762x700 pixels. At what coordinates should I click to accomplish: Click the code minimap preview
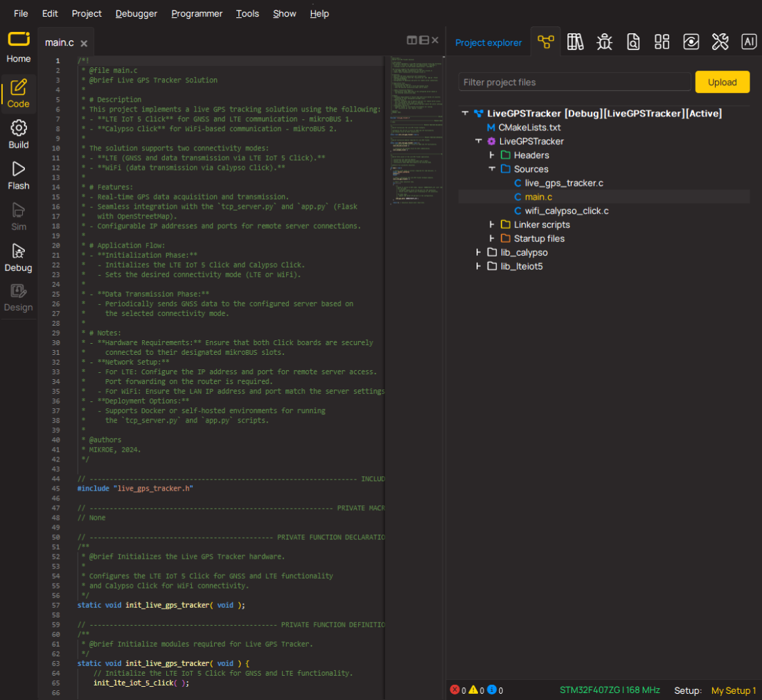416,130
